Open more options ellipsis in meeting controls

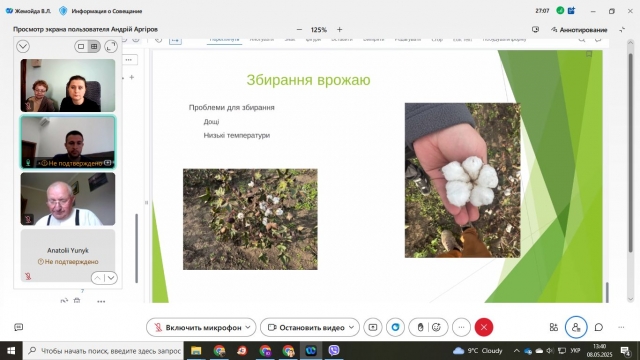461,327
